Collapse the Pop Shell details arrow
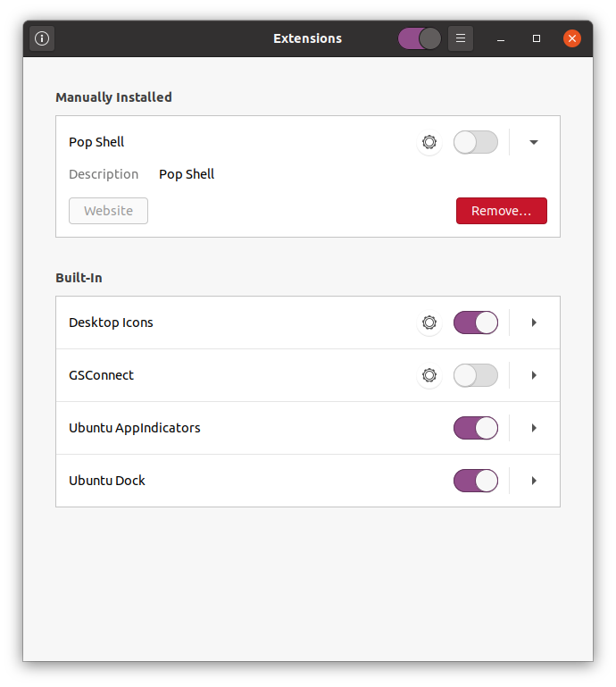The image size is (616, 687). [534, 142]
